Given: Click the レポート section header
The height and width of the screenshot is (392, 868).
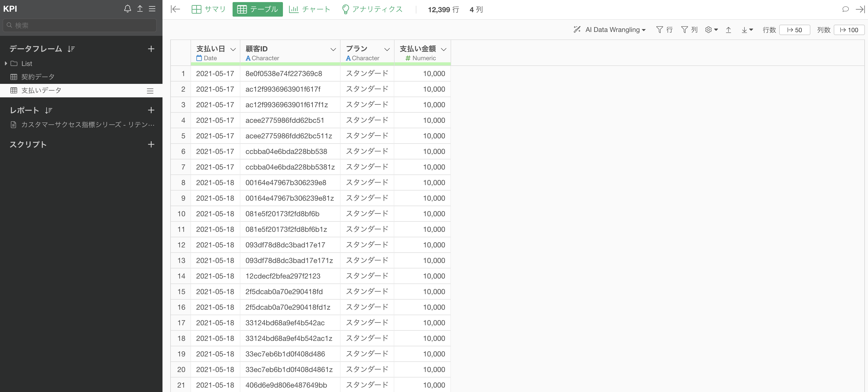Looking at the screenshot, I should click(24, 110).
